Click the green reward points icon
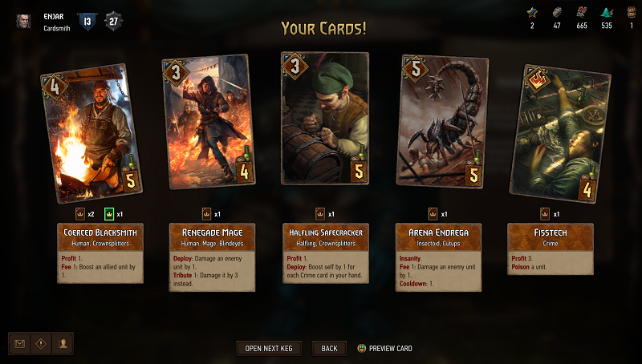This screenshot has width=642, height=364. pyautogui.click(x=607, y=13)
